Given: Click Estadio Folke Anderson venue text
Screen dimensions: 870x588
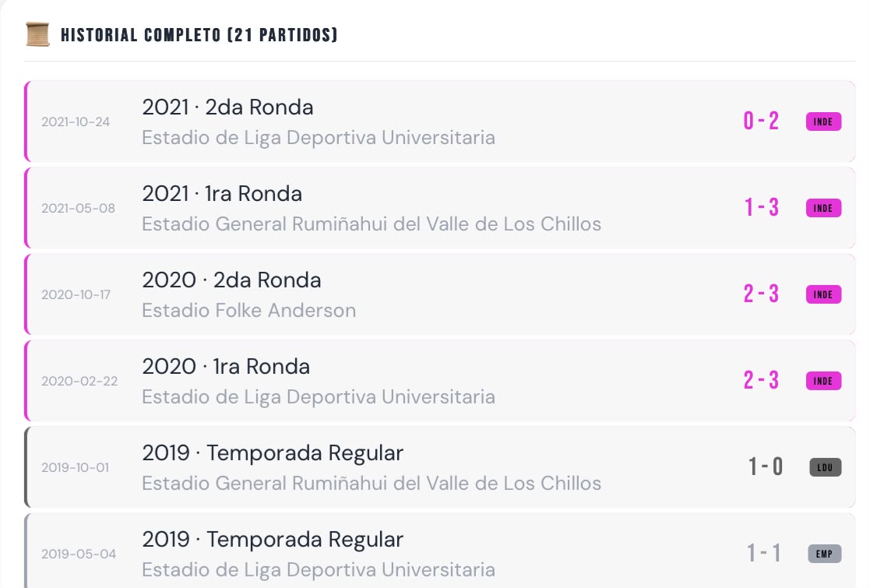Looking at the screenshot, I should pyautogui.click(x=248, y=311).
